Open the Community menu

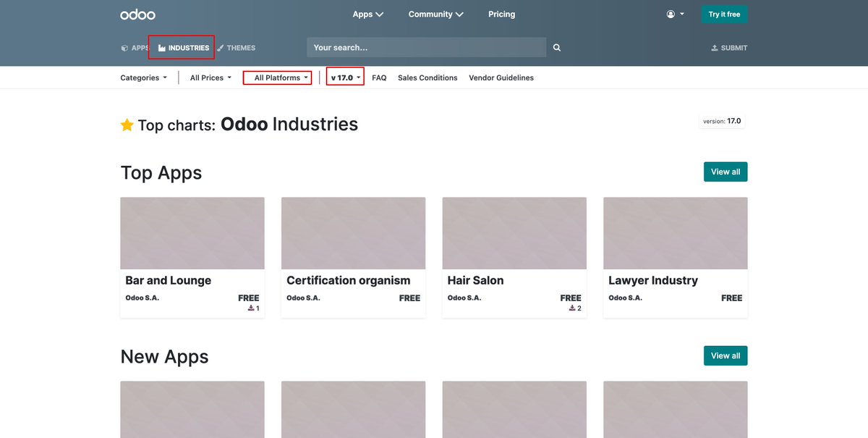pyautogui.click(x=436, y=14)
